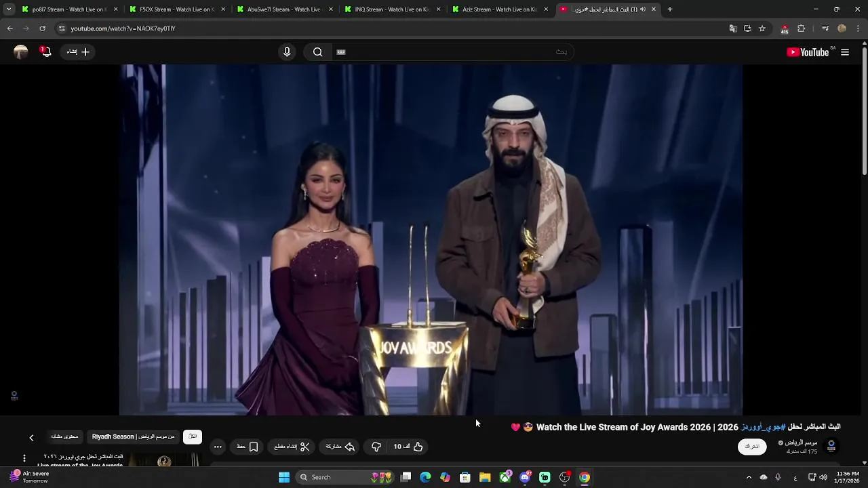Open Discord from taskbar
This screenshot has height=488, width=868.
point(525,477)
